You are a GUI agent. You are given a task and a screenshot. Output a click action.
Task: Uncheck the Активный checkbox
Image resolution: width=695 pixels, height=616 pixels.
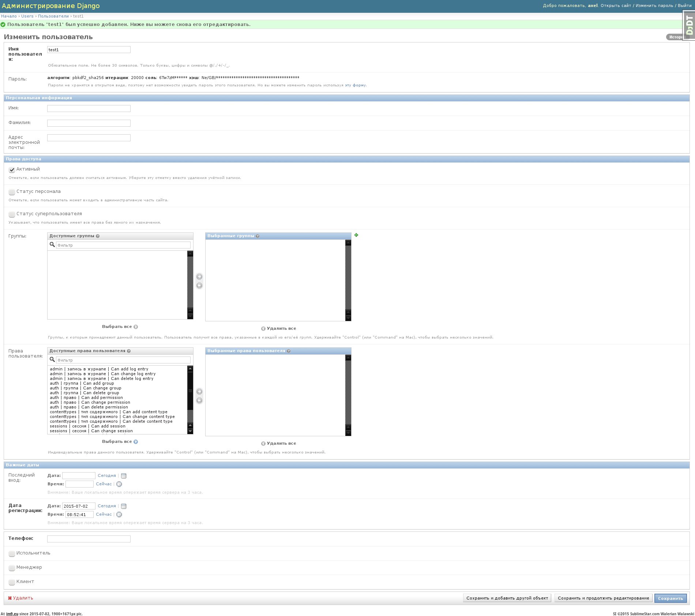tap(12, 170)
